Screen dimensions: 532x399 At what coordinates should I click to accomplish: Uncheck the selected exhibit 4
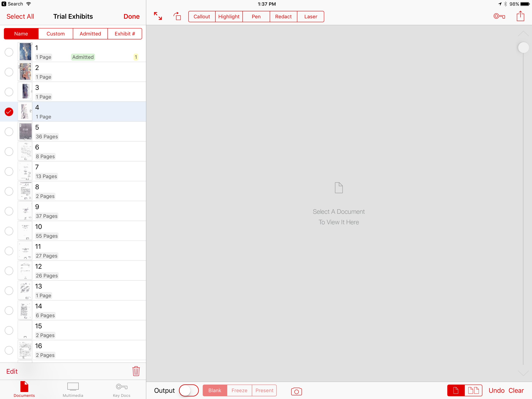coord(9,112)
